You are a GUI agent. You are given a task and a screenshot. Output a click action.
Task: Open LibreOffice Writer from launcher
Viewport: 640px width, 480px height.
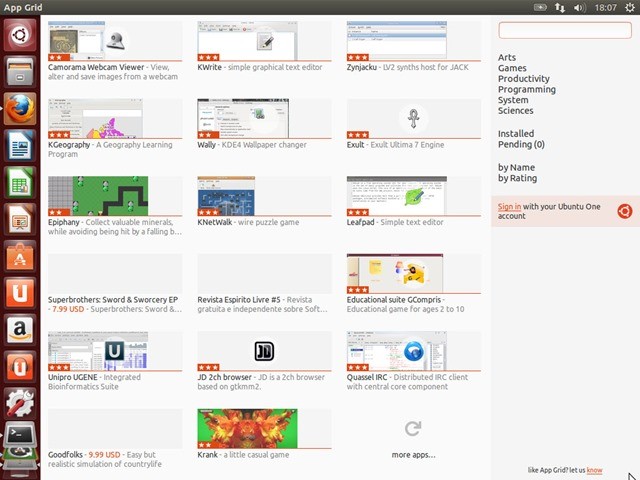[x=20, y=145]
